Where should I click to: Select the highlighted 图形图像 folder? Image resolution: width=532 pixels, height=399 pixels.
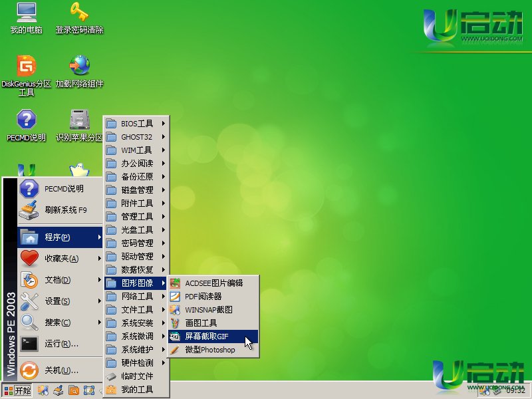136,283
